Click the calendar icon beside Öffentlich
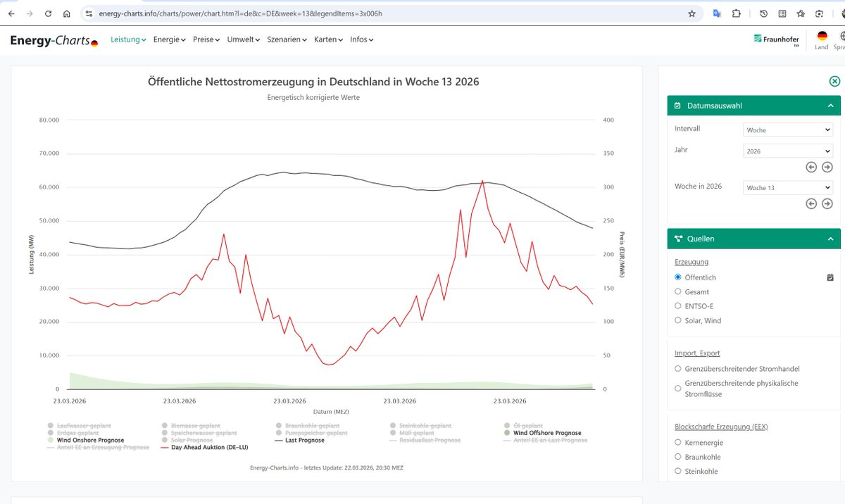Screen dimensions: 845x504 [x=830, y=277]
